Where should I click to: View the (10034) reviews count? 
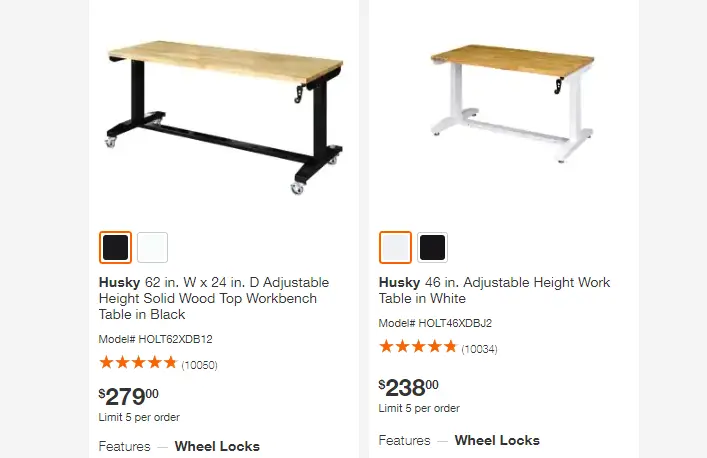pos(479,349)
